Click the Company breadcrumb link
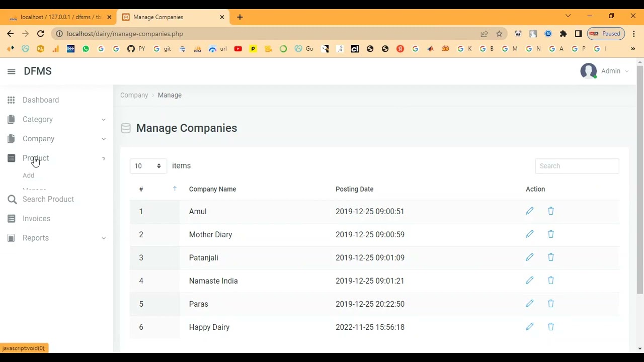The image size is (644, 362). [x=134, y=95]
